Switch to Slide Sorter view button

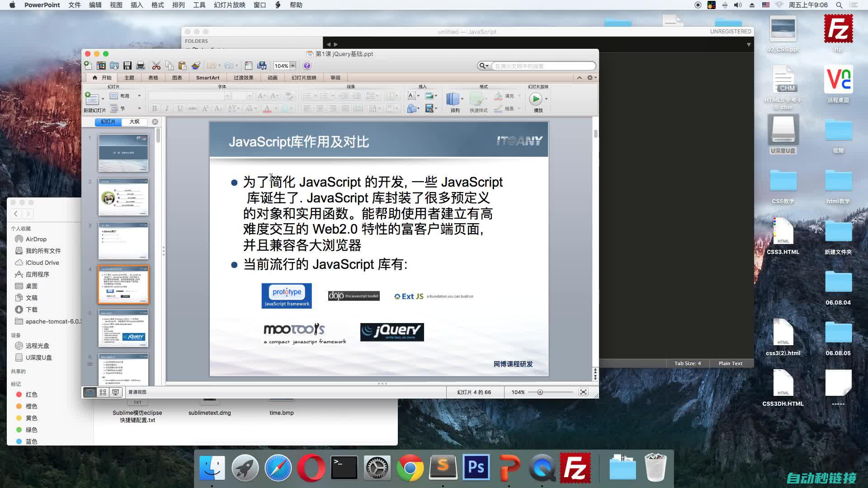pyautogui.click(x=103, y=392)
